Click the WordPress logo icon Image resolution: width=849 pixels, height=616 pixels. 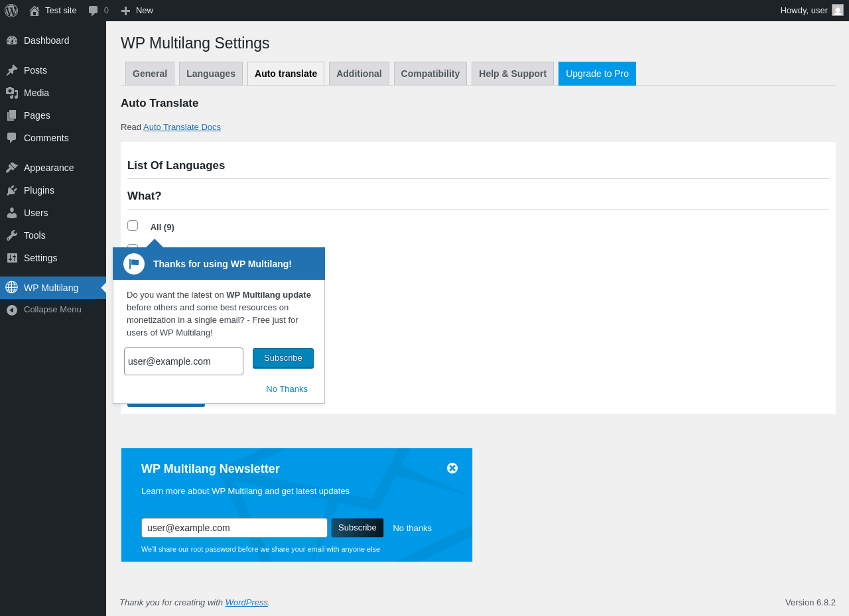pyautogui.click(x=11, y=11)
